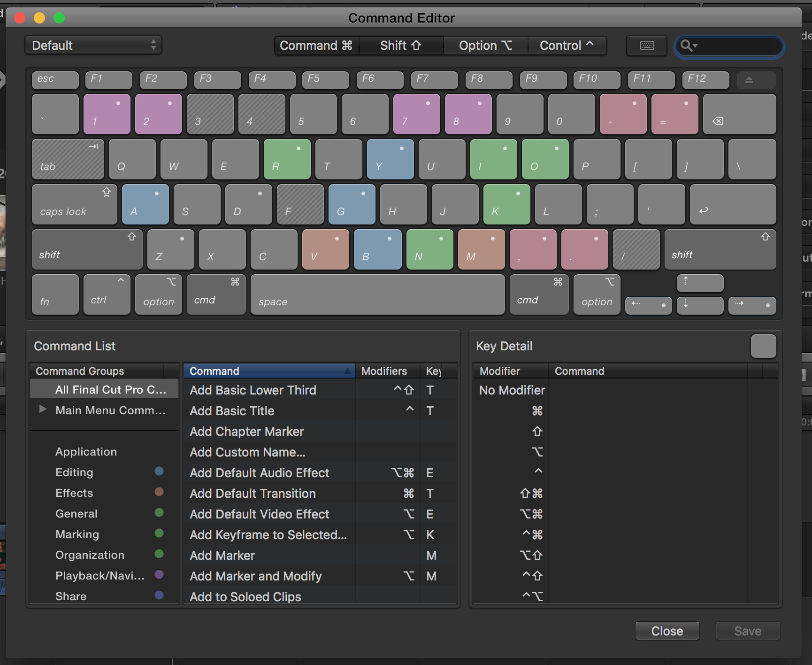Open the Default command set dropdown
The image size is (812, 665).
(x=93, y=46)
